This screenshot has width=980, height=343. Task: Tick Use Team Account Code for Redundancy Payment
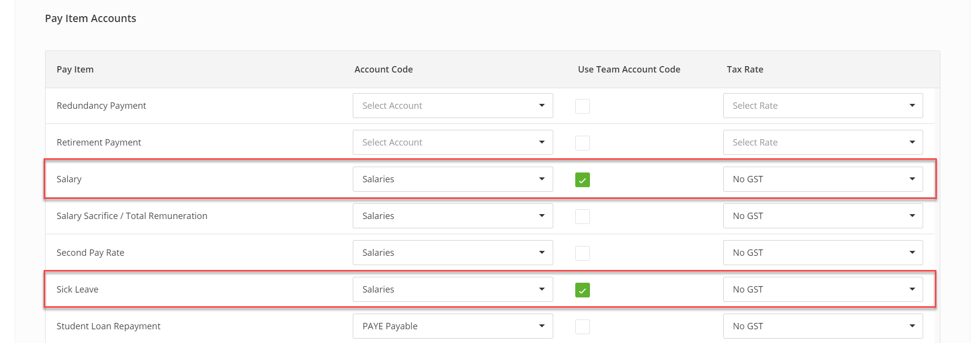pyautogui.click(x=582, y=106)
